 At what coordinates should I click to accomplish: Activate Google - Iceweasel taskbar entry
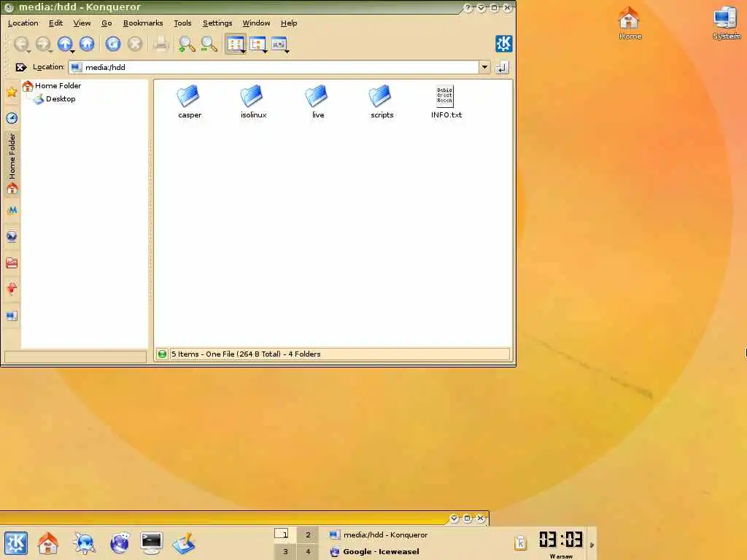(x=374, y=551)
